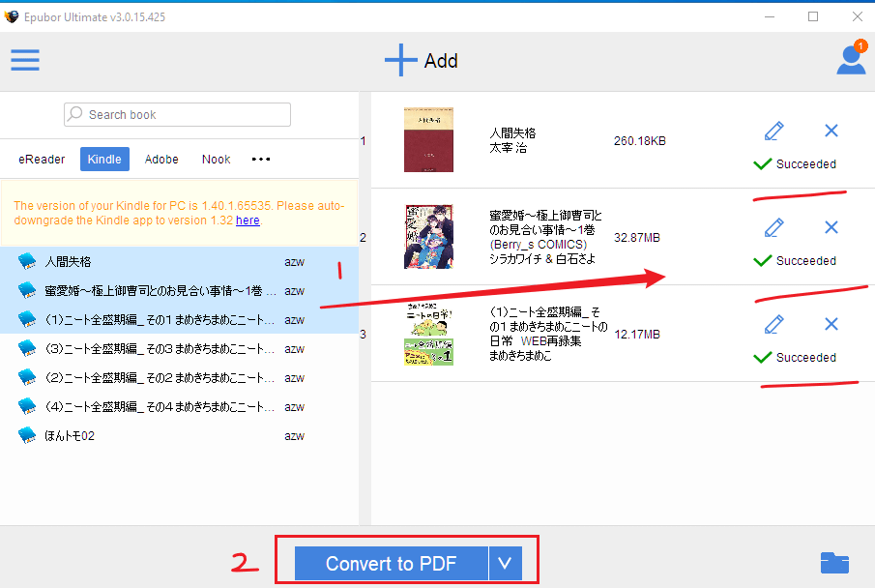Image resolution: width=875 pixels, height=588 pixels.
Task: Open the output format dropdown arrow
Action: pos(505,564)
